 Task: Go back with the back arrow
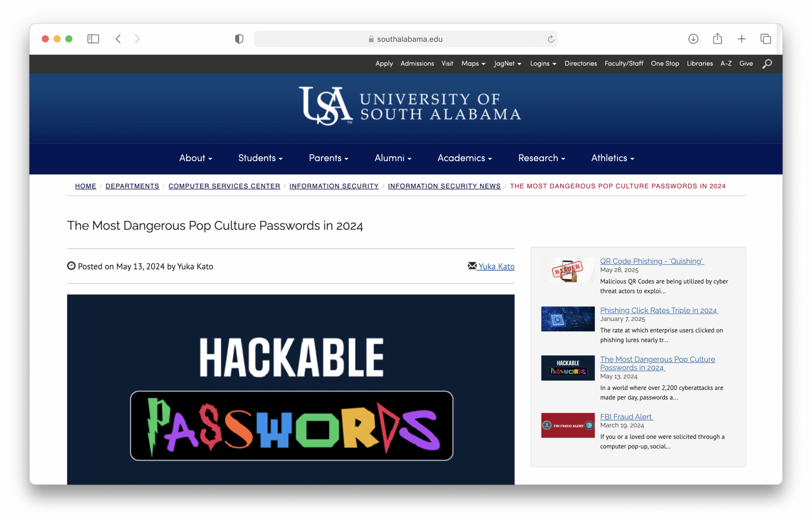coord(118,39)
